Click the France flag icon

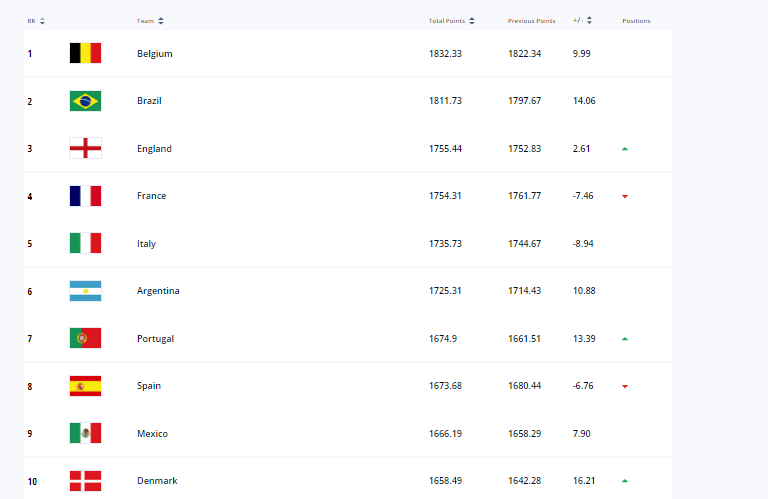[x=85, y=196]
